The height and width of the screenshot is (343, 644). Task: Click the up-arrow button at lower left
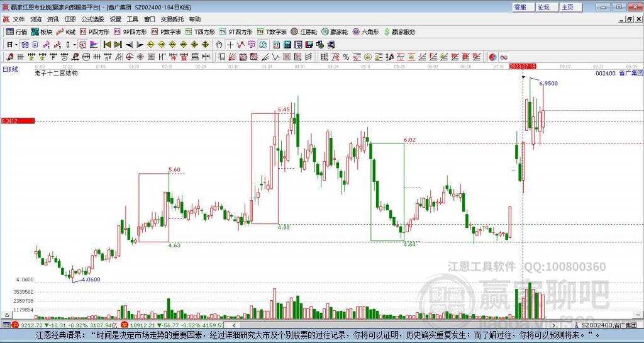pyautogui.click(x=6, y=315)
